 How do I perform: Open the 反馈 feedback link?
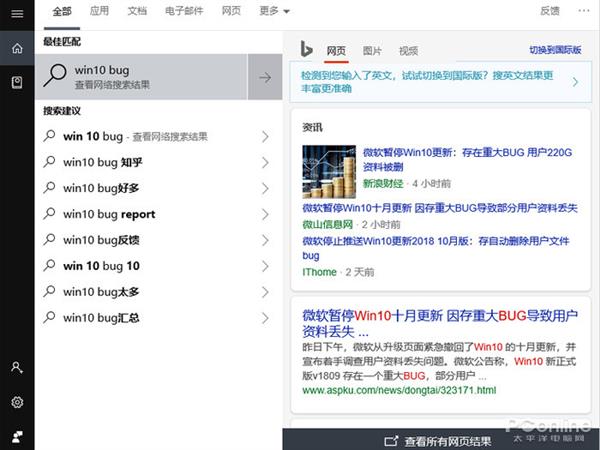click(549, 11)
